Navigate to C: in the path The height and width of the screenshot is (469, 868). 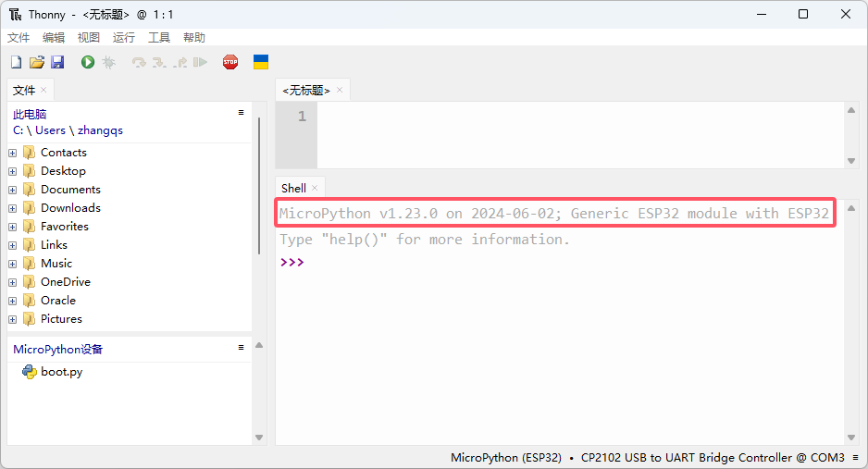click(x=19, y=130)
